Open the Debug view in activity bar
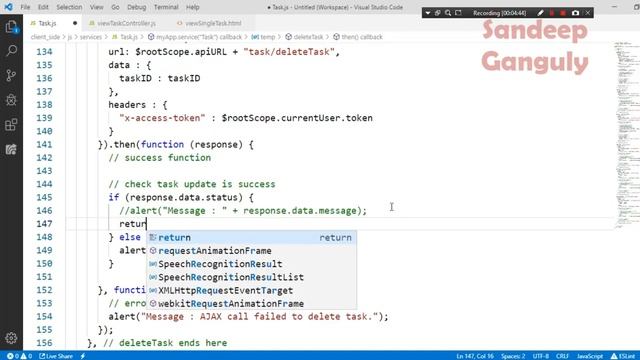The image size is (640, 360). 11,100
